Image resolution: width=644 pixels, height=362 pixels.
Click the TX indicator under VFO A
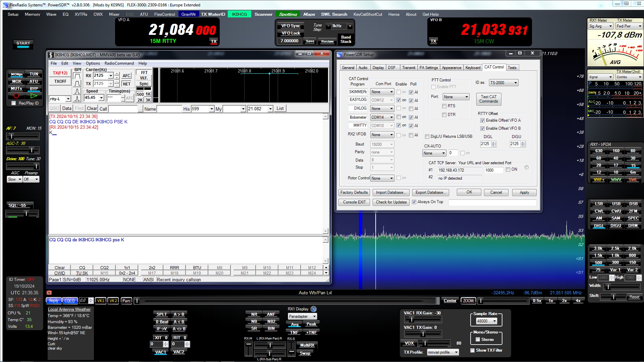point(214,42)
